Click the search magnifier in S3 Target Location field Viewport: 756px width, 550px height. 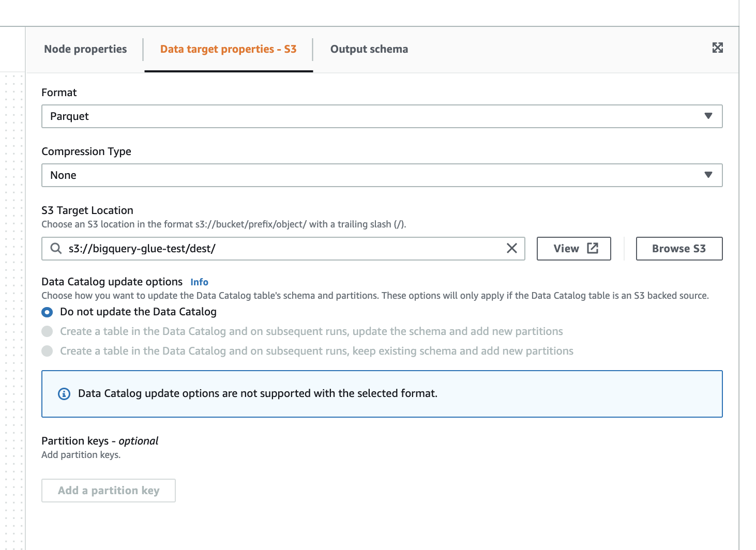[x=55, y=249]
